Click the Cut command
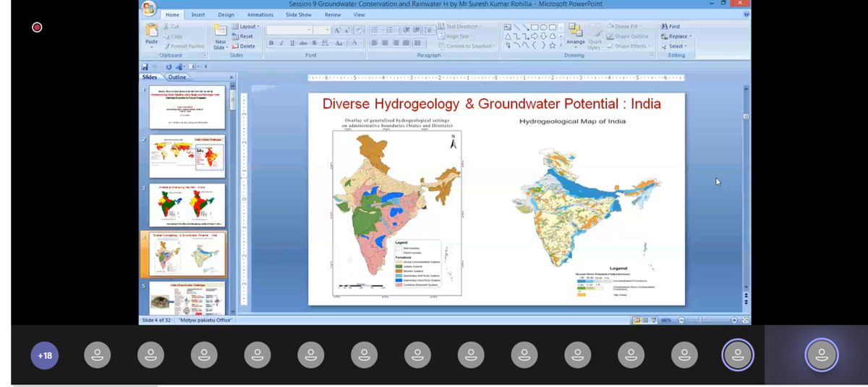Viewport: 868px width, 387px height. tap(171, 27)
